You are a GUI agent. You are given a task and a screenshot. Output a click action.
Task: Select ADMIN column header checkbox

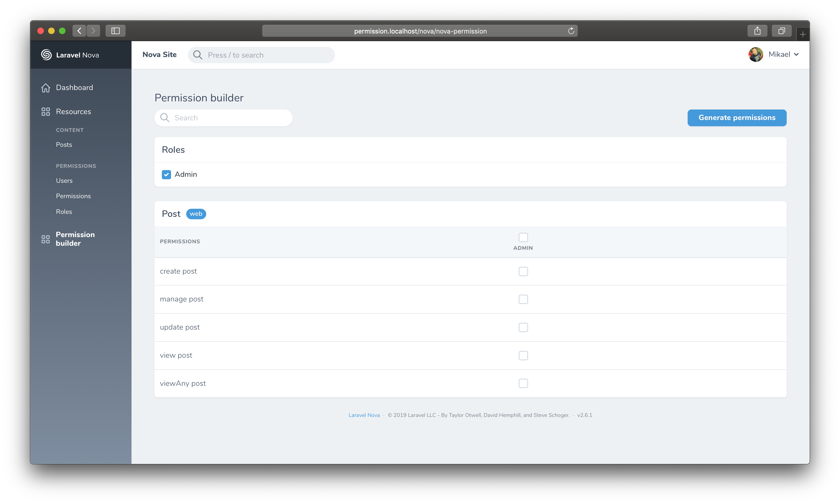pos(523,237)
